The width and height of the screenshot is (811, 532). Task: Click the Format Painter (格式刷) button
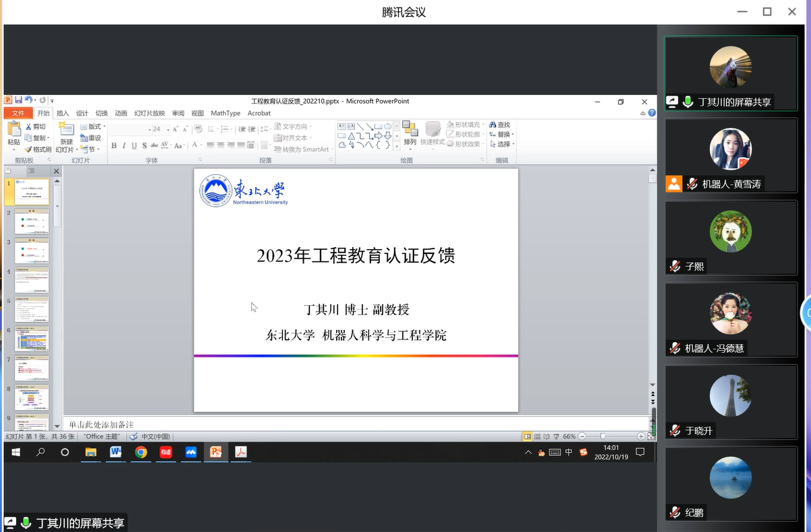tap(38, 149)
